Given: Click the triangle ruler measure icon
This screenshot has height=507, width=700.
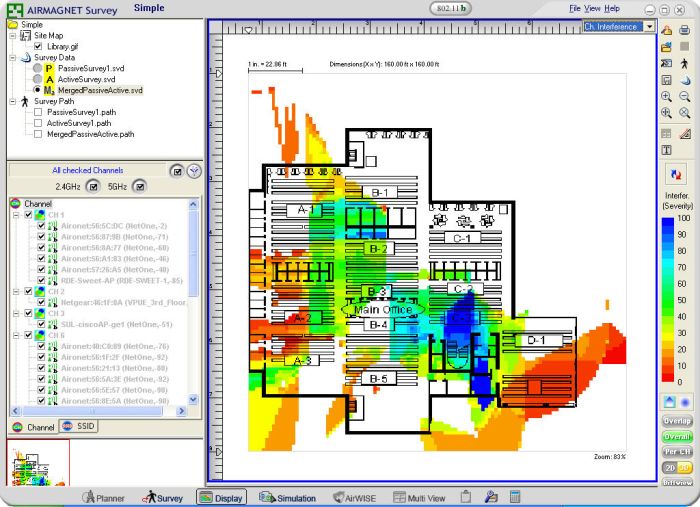Looking at the screenshot, I should (684, 133).
